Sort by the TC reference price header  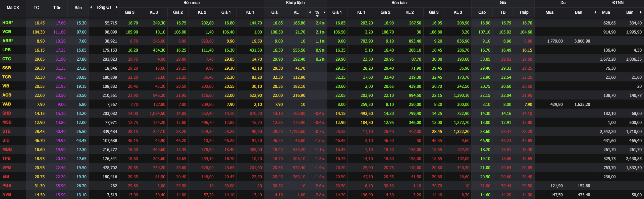coord(36,8)
